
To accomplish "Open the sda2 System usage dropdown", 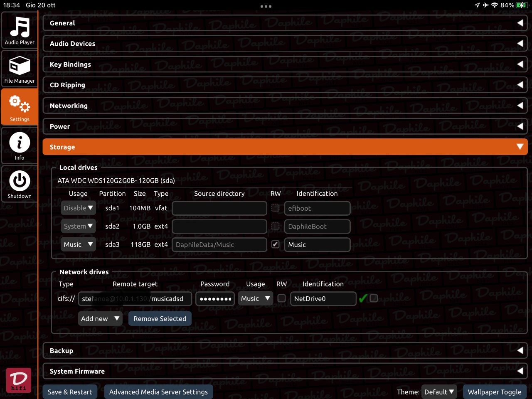I will pyautogui.click(x=78, y=226).
